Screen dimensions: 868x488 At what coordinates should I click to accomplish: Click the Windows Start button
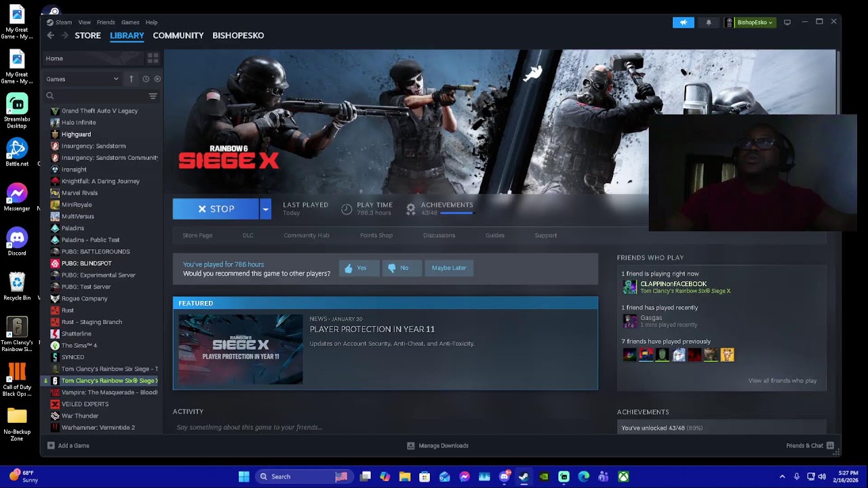point(244,476)
